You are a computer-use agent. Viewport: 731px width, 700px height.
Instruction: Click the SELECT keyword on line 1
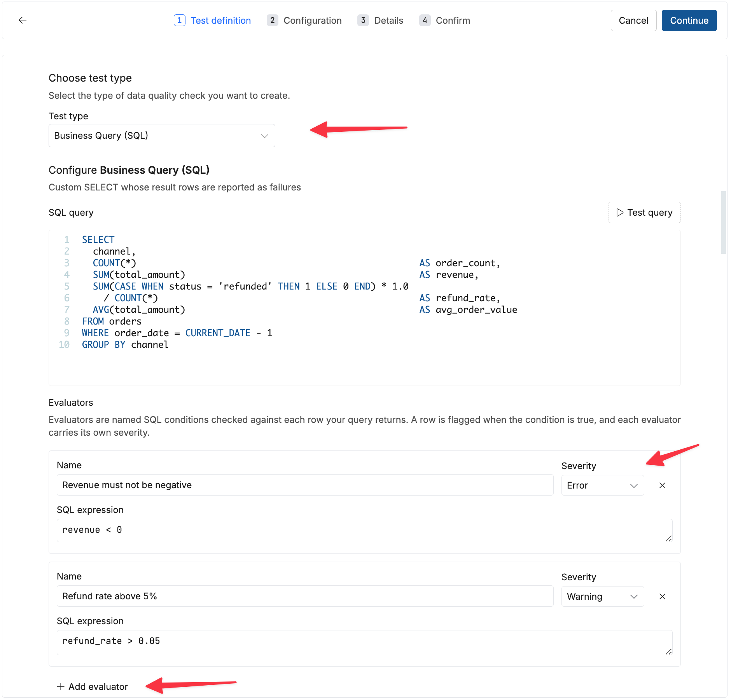click(x=98, y=239)
